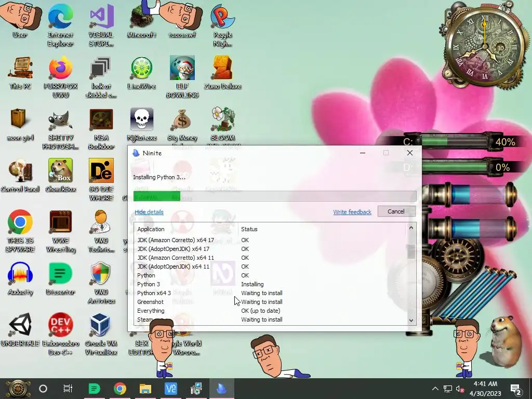Image resolution: width=532 pixels, height=399 pixels.
Task: Open the This PC desktop icon
Action: click(20, 73)
